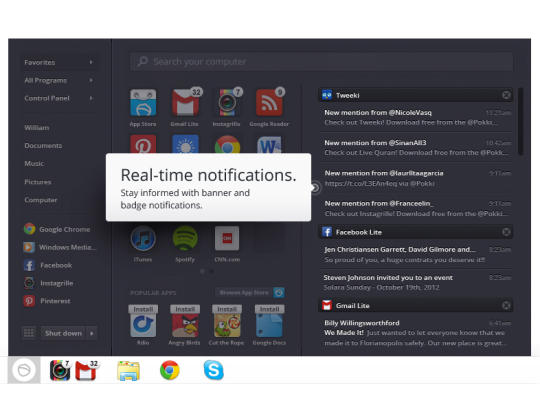This screenshot has width=540, height=405.
Task: Click the refresh icon next to Browse App Store
Action: (279, 293)
